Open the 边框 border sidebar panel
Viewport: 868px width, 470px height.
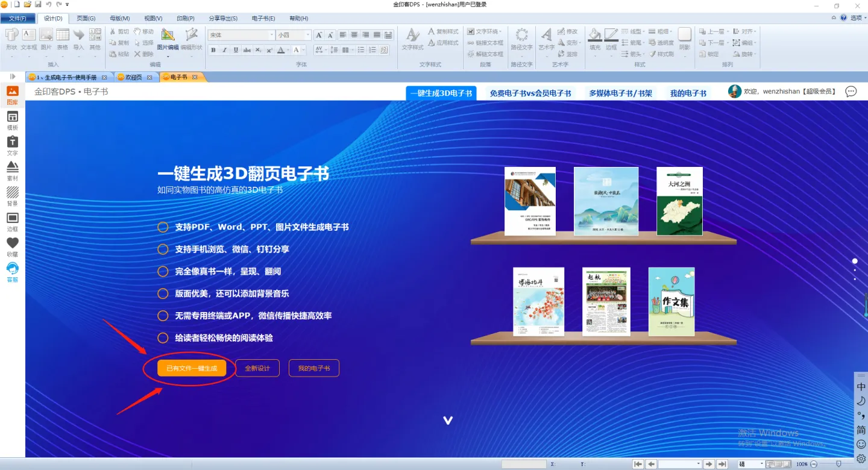[12, 222]
